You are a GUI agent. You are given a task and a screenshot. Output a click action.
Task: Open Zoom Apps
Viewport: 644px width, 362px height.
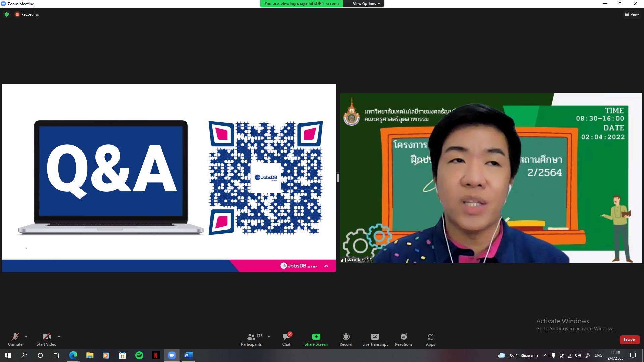point(430,339)
